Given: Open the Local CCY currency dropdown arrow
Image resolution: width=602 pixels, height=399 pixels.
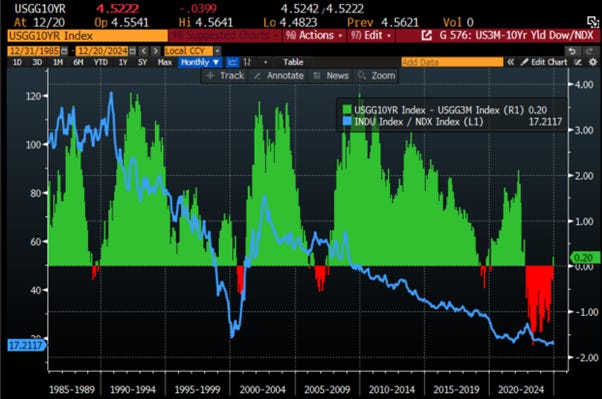Looking at the screenshot, I should click(218, 51).
